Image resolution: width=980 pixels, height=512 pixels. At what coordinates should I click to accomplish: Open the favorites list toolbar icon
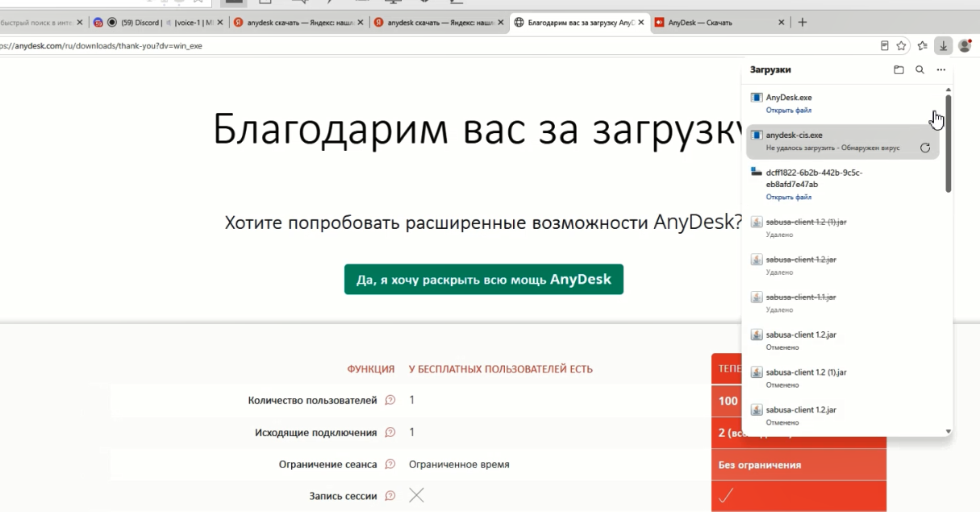tap(922, 46)
